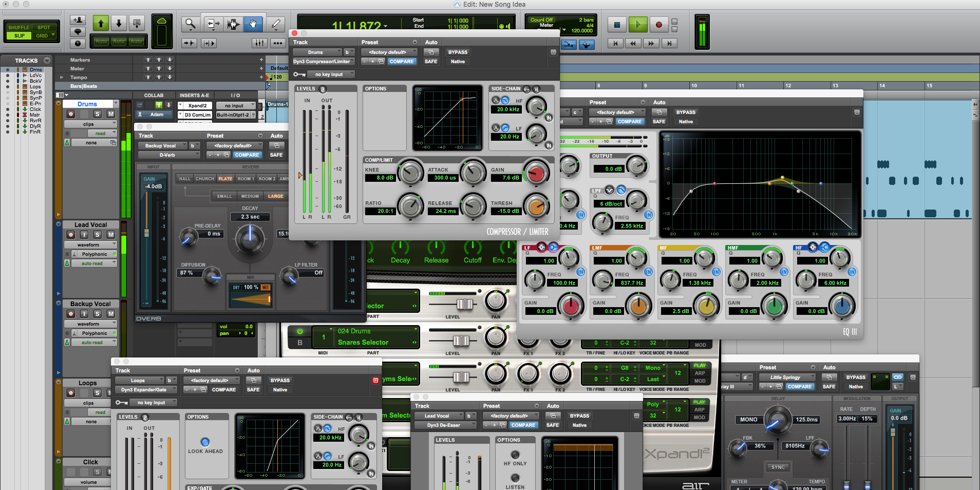Open the Little Springy preset dropdown

786,377
